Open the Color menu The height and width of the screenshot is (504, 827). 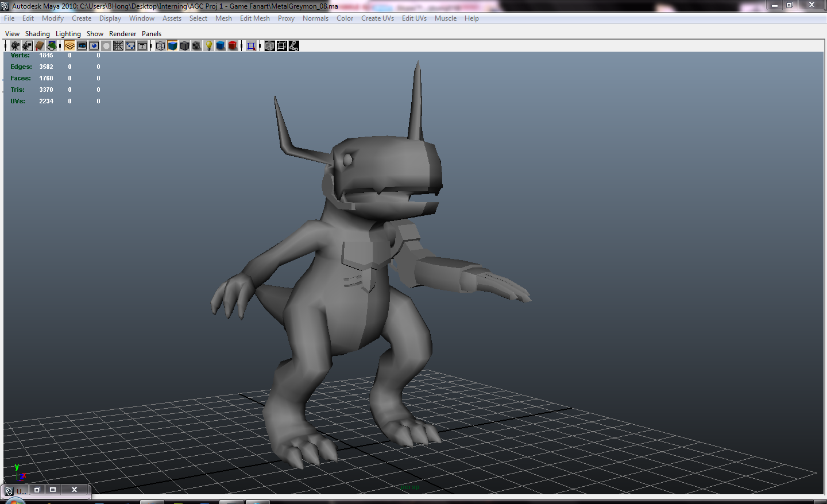point(345,18)
